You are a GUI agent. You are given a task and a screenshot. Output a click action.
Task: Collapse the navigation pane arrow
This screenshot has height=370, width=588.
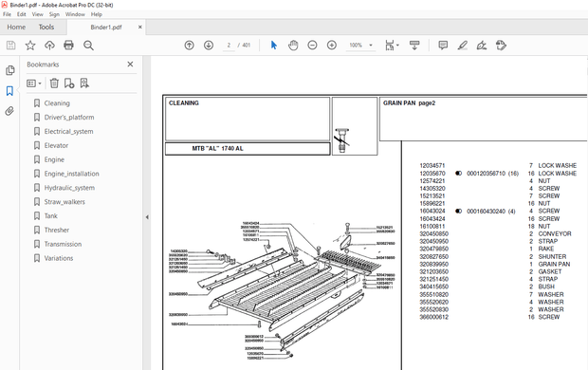coord(147,217)
